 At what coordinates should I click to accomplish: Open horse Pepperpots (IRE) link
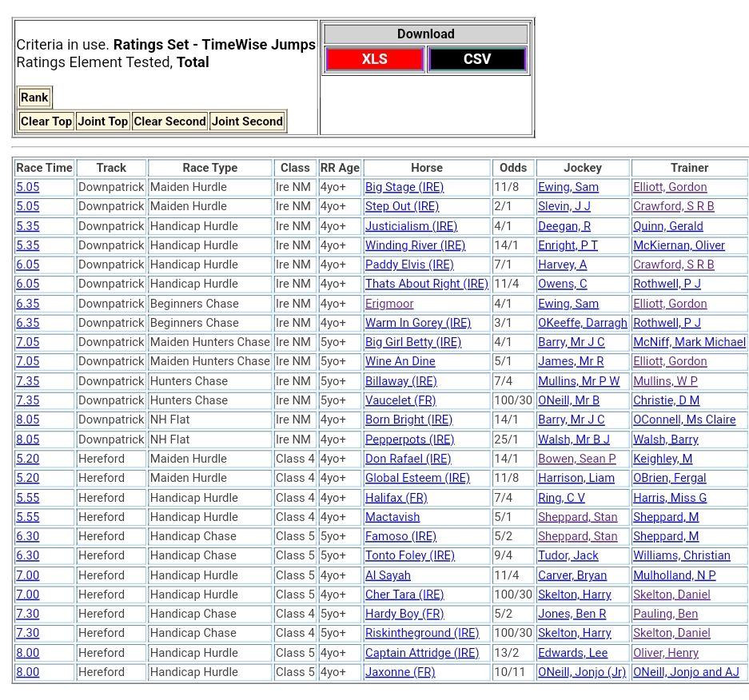[x=409, y=439]
